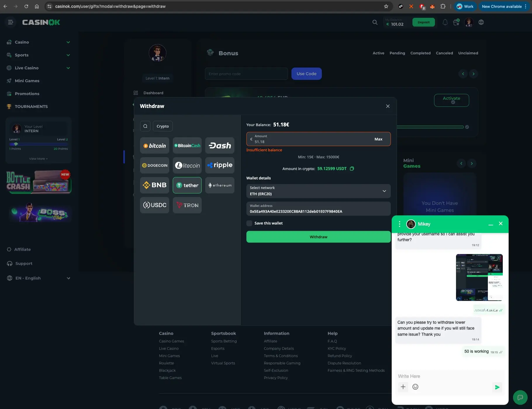Select the bitcoin payment option
Screen dimensions: 532x409
(x=154, y=145)
